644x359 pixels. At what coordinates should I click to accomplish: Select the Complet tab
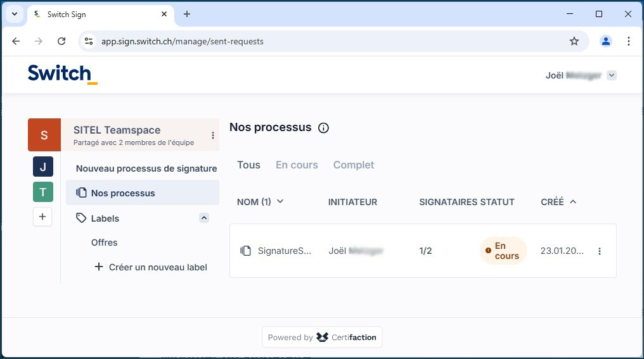(353, 165)
